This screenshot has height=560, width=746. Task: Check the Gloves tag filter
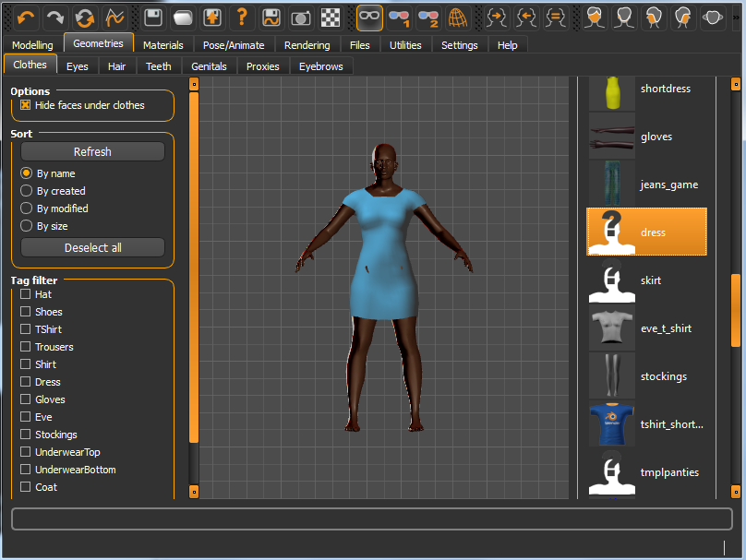(26, 399)
